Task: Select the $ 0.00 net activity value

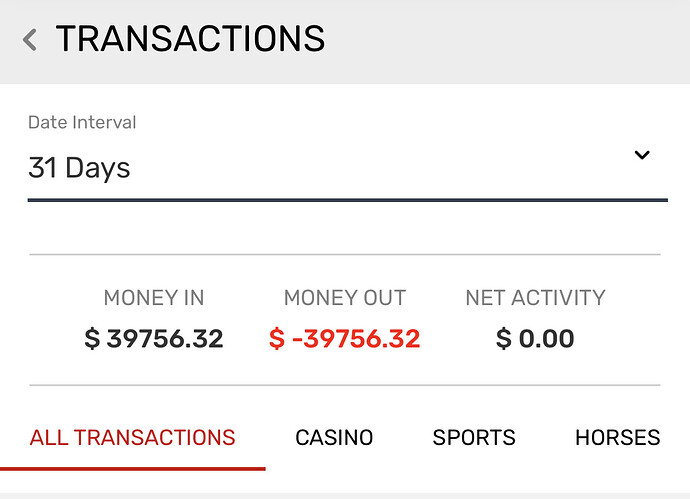Action: (x=535, y=339)
